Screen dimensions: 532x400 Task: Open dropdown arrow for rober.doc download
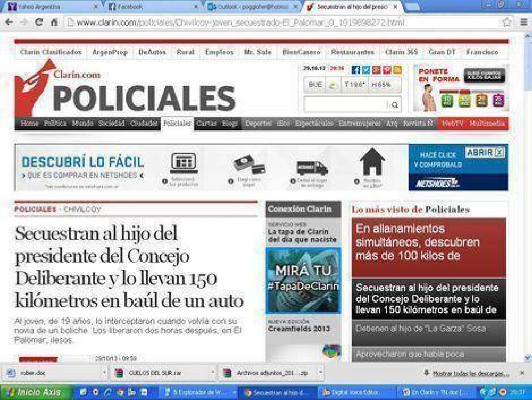pos(104,373)
